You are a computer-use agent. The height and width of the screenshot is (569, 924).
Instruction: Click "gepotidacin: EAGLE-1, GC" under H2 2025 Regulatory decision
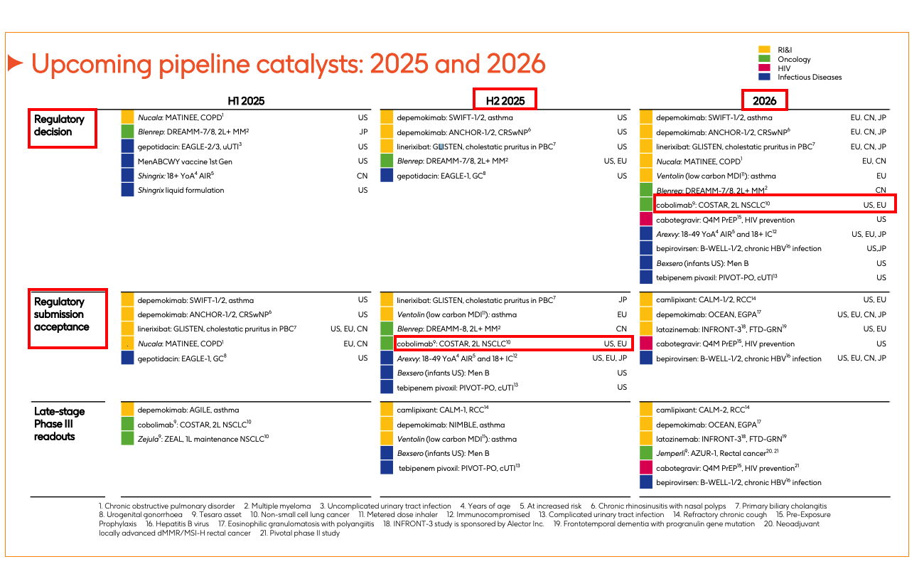click(x=441, y=176)
